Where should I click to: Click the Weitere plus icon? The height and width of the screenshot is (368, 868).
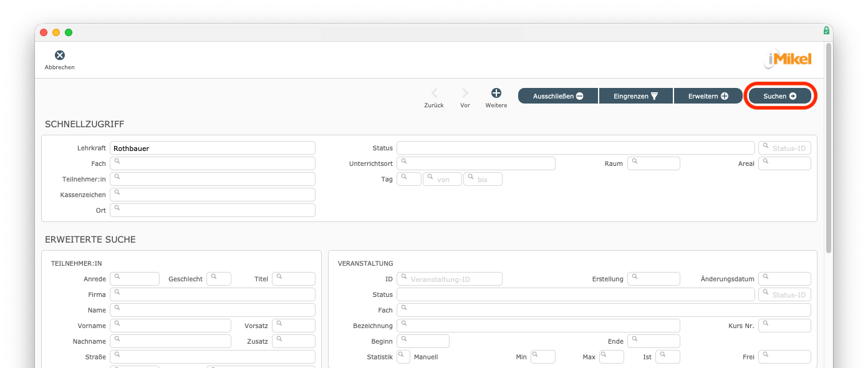tap(496, 93)
